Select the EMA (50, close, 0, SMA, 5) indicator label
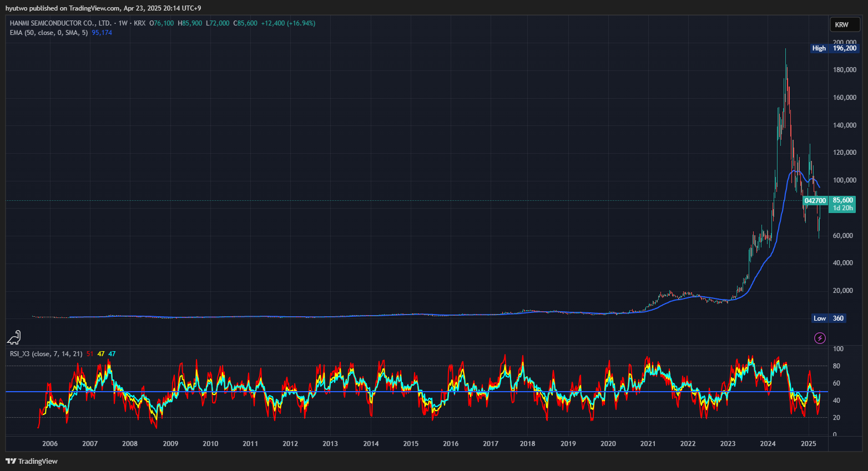Image resolution: width=868 pixels, height=471 pixels. [x=49, y=33]
